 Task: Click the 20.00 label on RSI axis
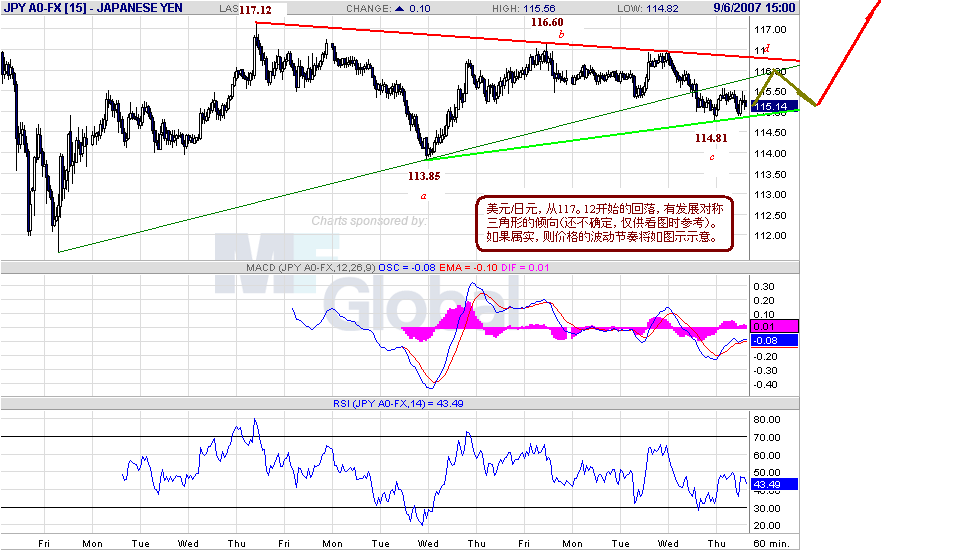tap(767, 525)
